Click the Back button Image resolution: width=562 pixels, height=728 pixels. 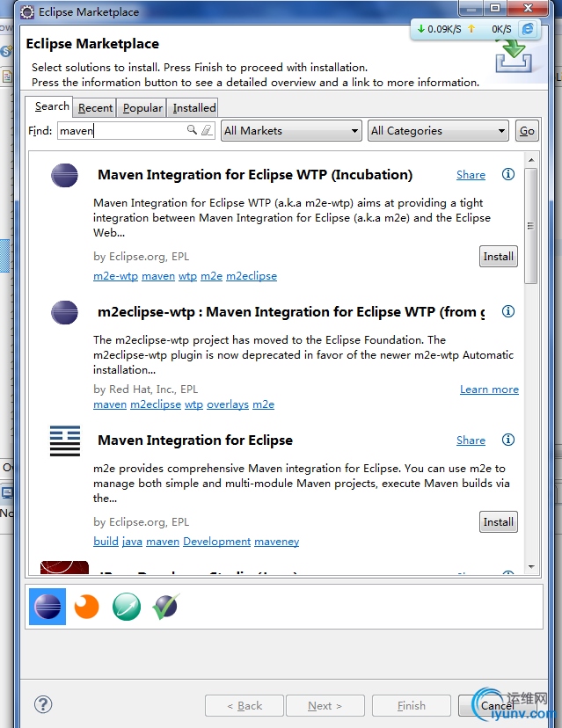(x=245, y=706)
